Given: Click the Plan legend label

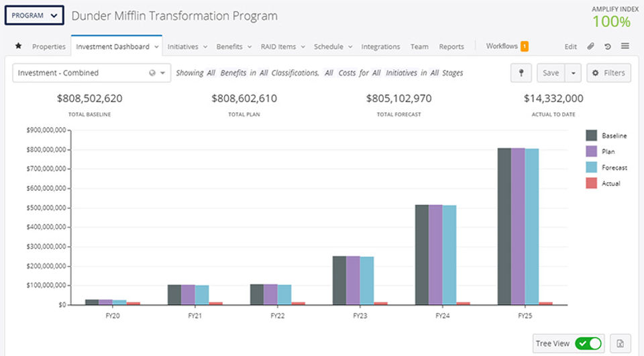Looking at the screenshot, I should click(608, 152).
